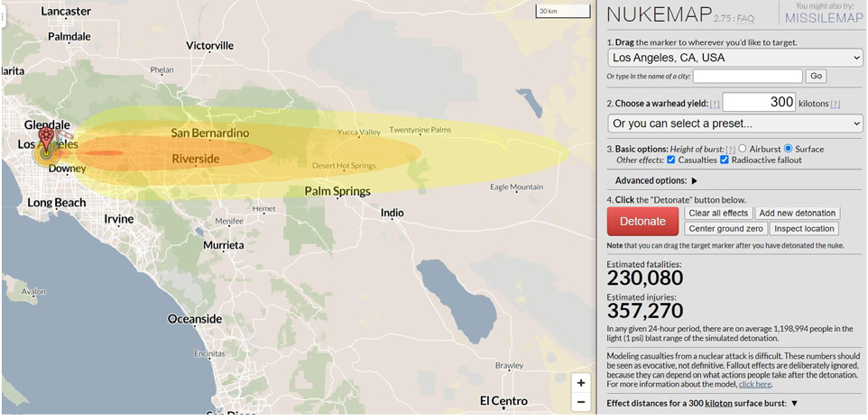Click the estimated injuries figure 357,270
This screenshot has width=868, height=420.
(x=645, y=311)
